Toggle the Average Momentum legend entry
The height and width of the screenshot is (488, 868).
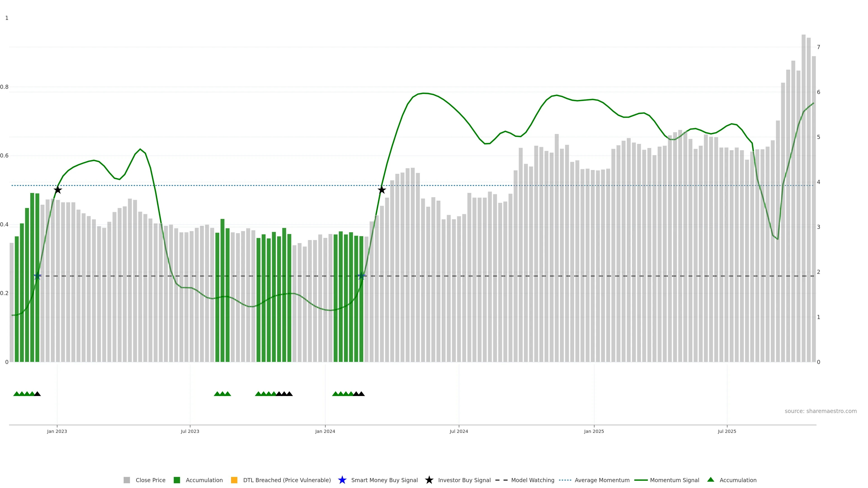(x=602, y=480)
